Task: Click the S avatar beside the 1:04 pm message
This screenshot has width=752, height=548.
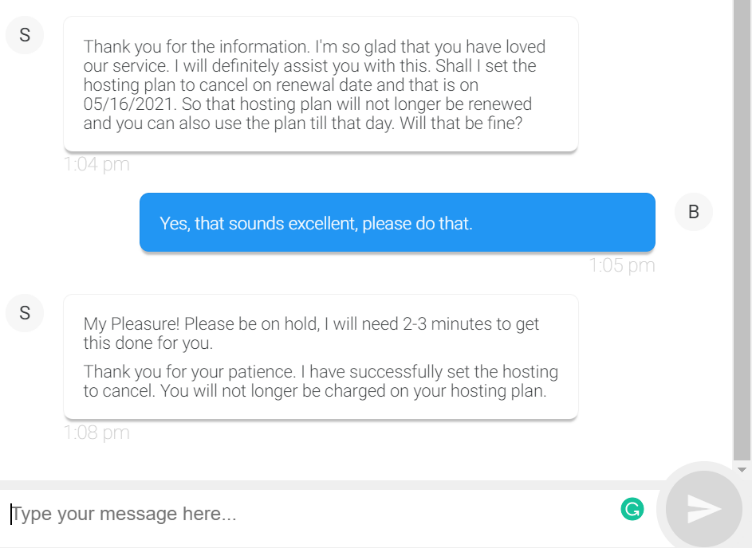Action: tap(25, 35)
